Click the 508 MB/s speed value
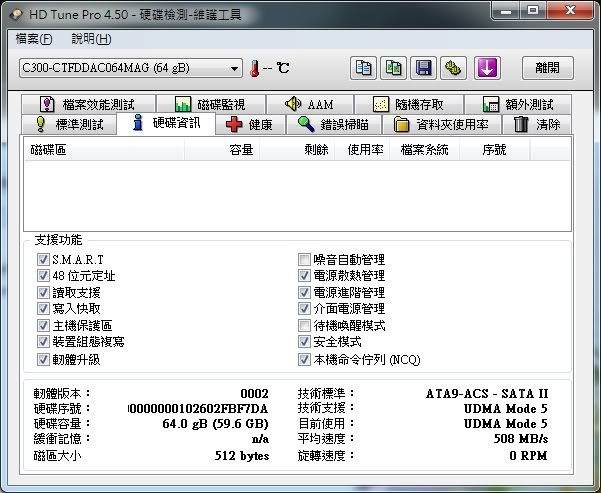Image resolution: width=601 pixels, height=493 pixels. tap(521, 439)
